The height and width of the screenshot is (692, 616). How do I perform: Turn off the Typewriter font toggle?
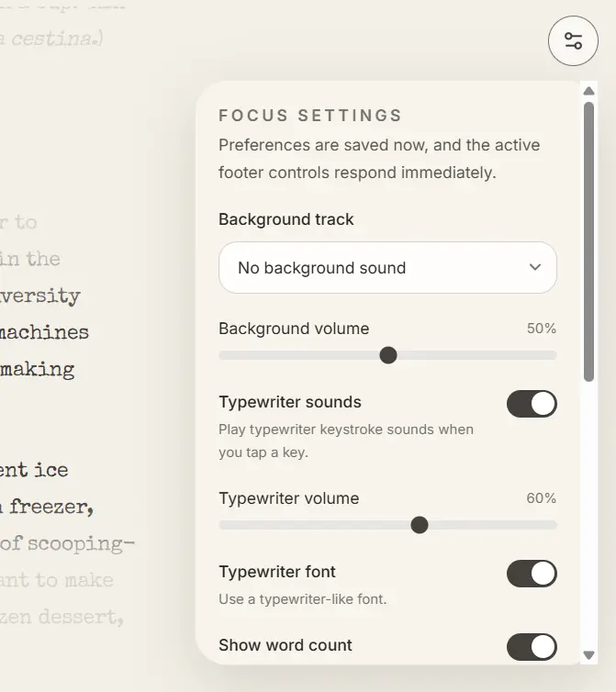point(532,574)
